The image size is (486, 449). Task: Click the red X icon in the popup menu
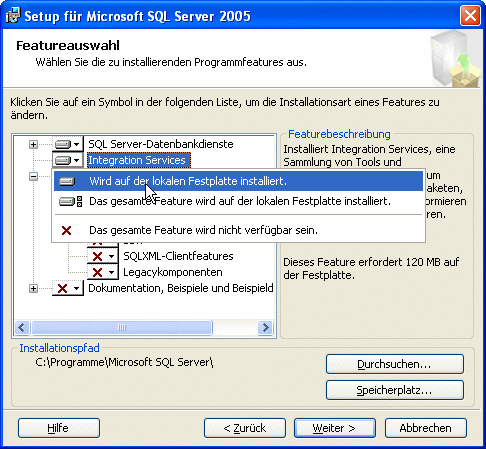66,230
